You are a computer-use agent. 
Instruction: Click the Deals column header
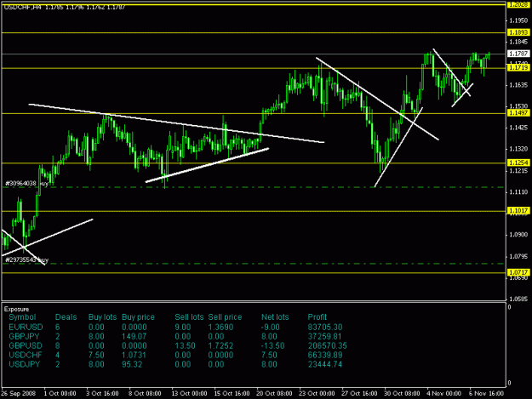coord(66,317)
